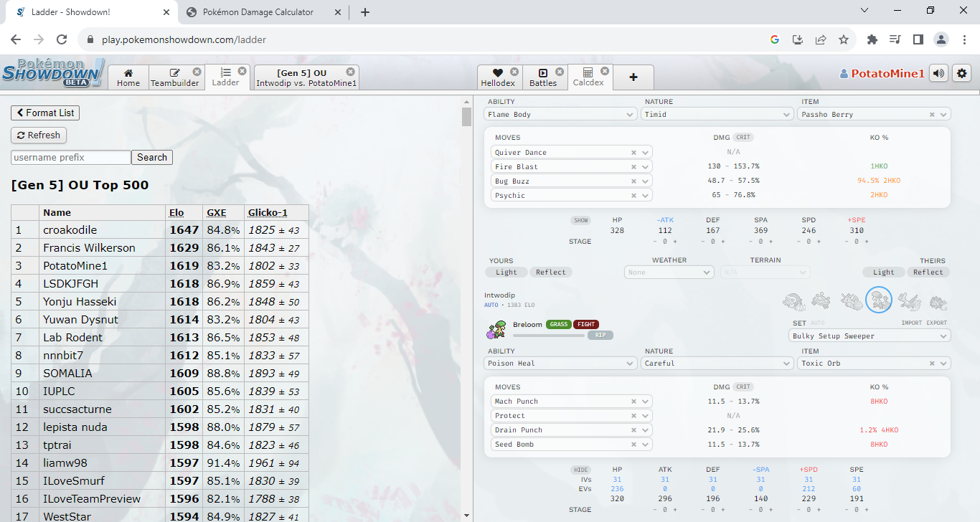Mute sound with the speaker icon
Screen dimensions: 980x522
click(x=938, y=73)
